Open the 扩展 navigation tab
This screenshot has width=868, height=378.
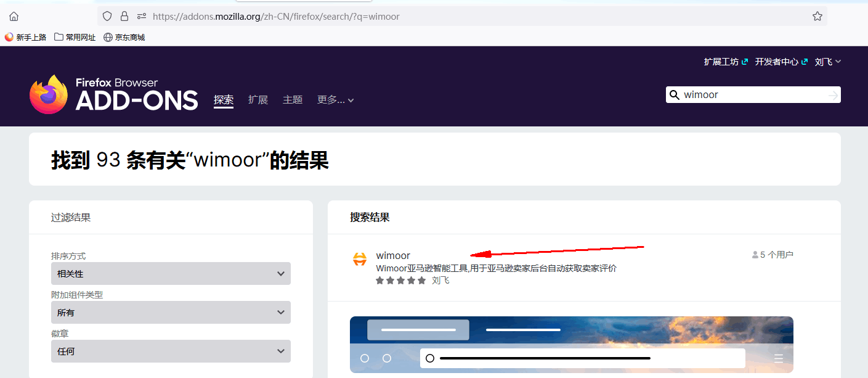point(258,100)
